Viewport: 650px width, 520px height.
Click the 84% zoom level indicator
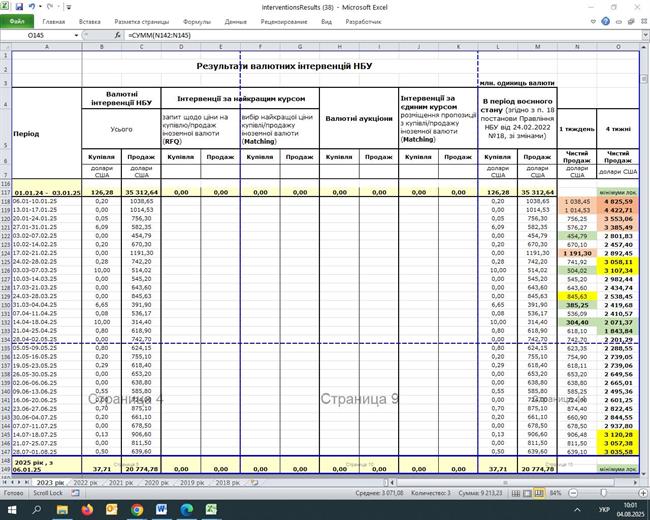[555, 493]
